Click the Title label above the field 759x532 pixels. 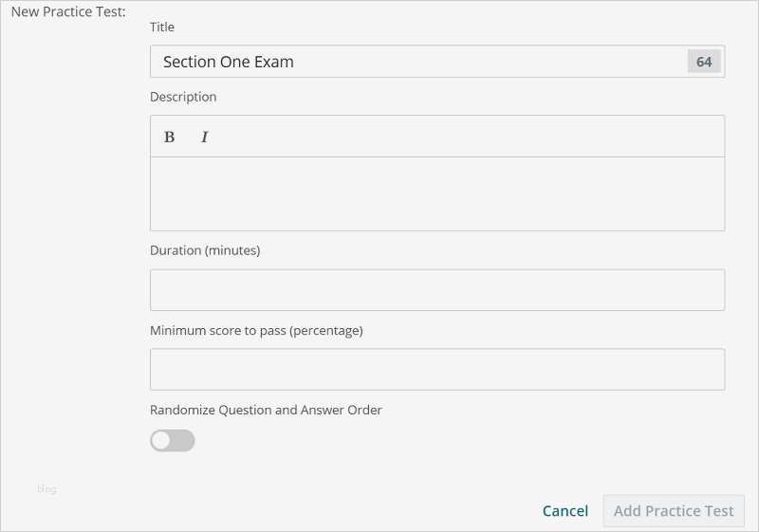tap(162, 27)
